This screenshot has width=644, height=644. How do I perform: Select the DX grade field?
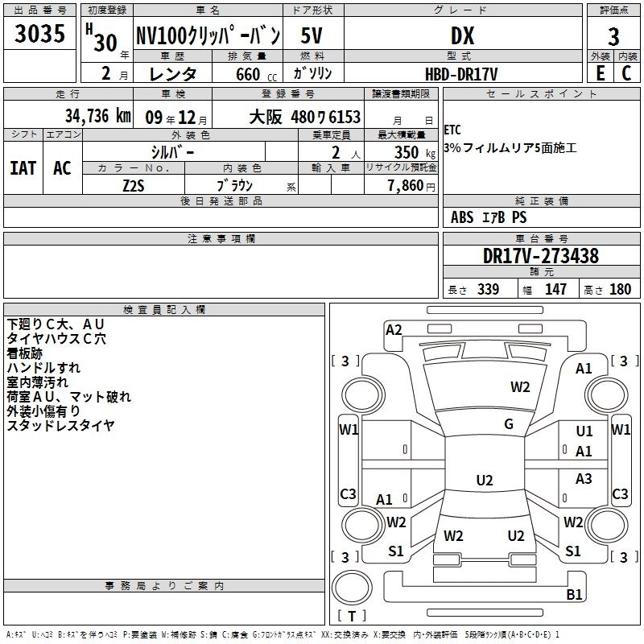pos(461,36)
